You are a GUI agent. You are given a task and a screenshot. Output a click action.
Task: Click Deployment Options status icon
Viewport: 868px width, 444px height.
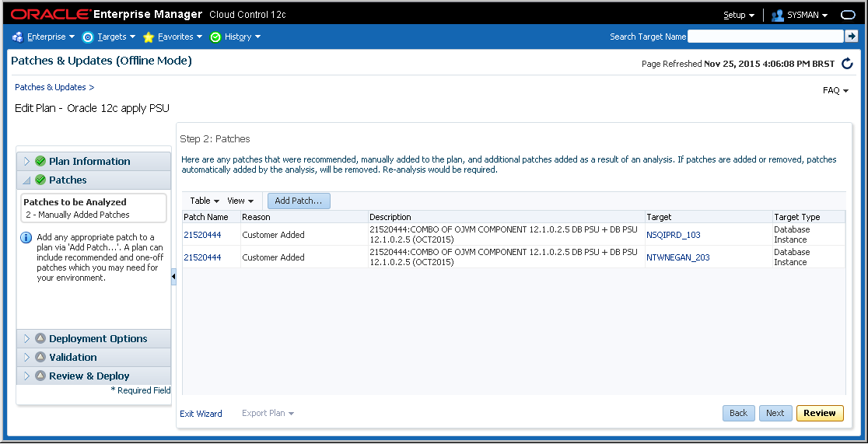(40, 338)
